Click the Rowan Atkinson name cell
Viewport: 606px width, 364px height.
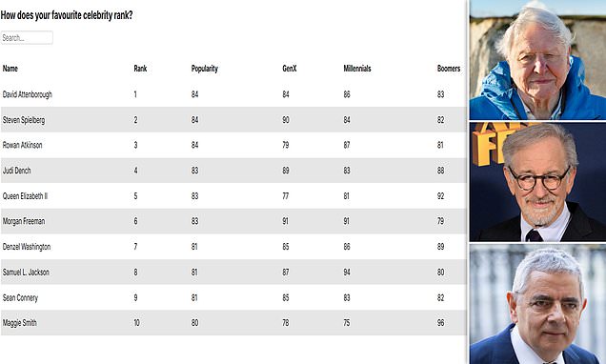[x=23, y=145]
